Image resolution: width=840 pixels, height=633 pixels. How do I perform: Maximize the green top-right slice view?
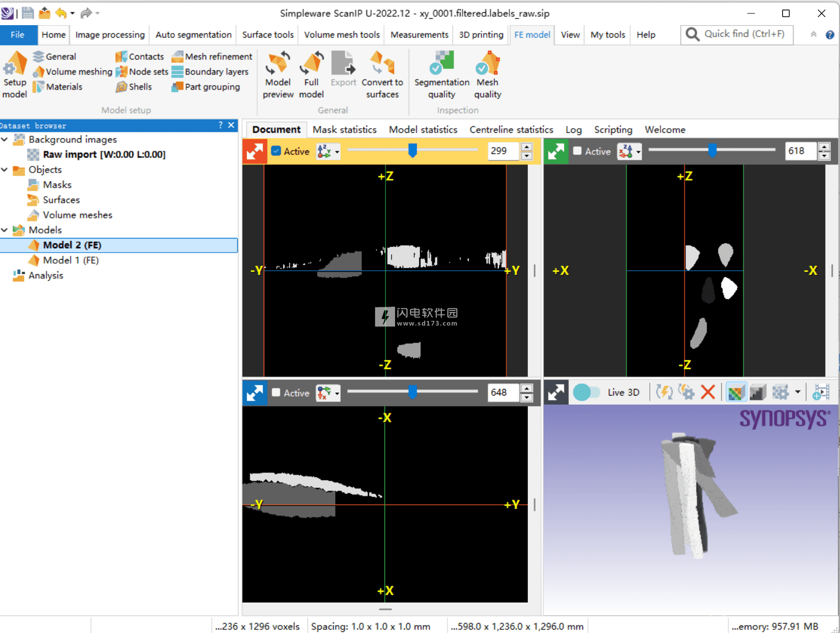tap(556, 151)
